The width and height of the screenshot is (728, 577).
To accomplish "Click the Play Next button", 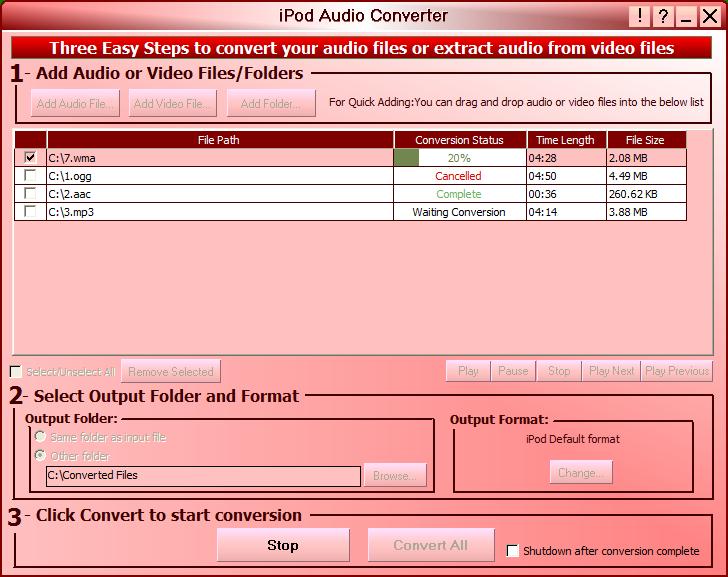I will [x=611, y=371].
